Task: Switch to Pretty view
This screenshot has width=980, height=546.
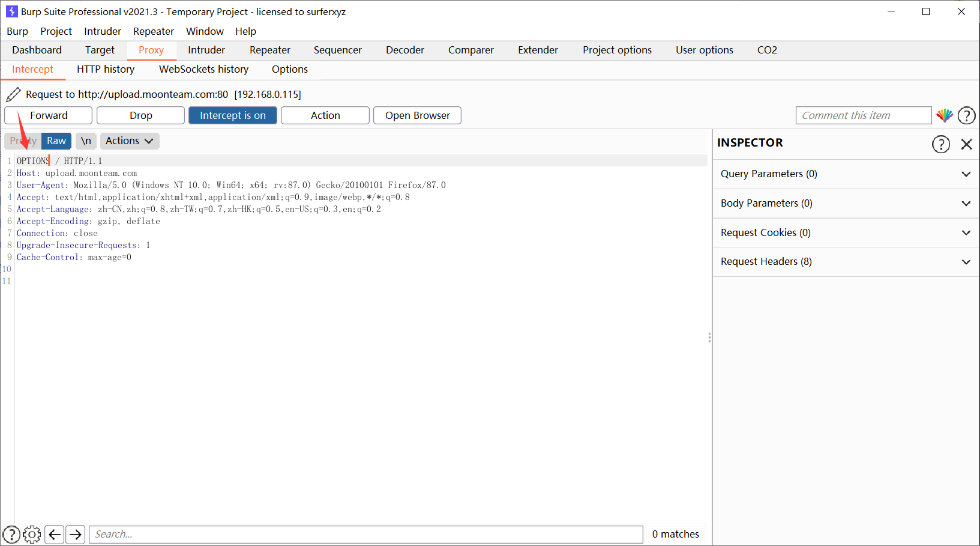Action: pyautogui.click(x=23, y=141)
